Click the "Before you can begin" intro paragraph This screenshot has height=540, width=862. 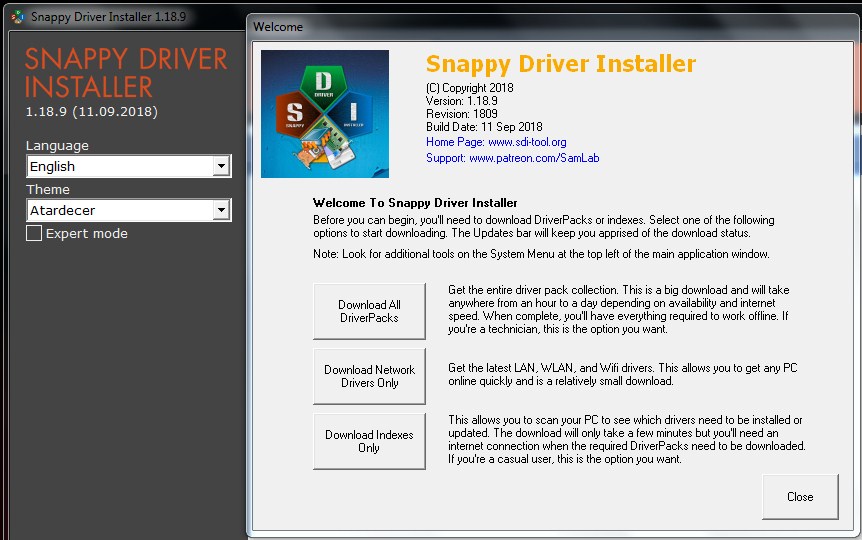(x=543, y=227)
